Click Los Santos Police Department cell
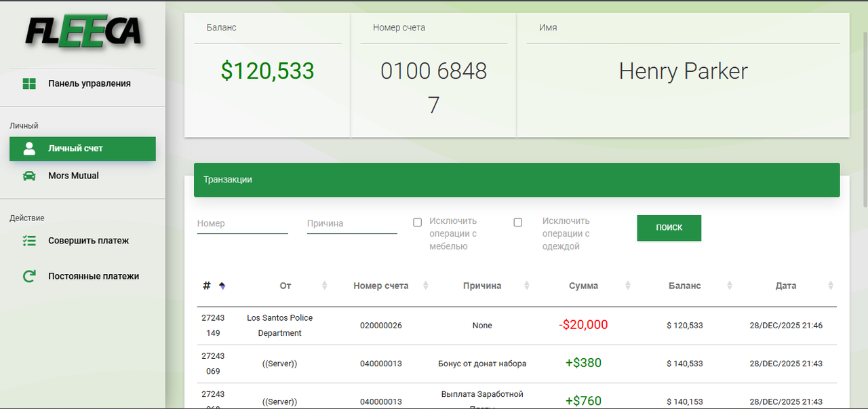This screenshot has height=409, width=868. coord(280,326)
